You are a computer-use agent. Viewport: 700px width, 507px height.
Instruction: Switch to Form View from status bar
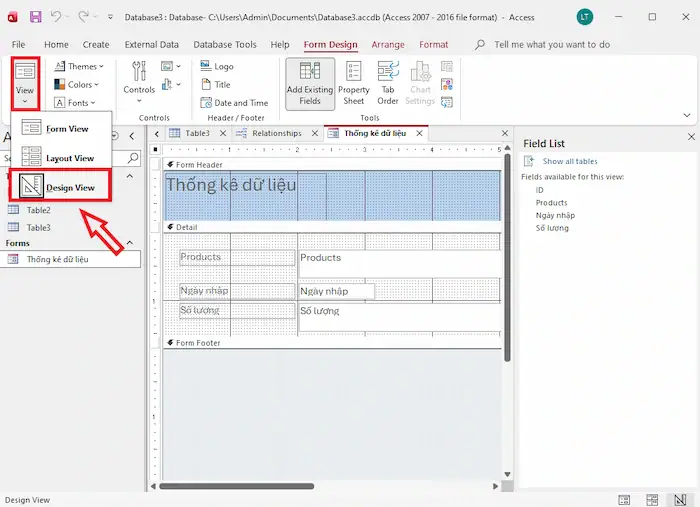[624, 499]
